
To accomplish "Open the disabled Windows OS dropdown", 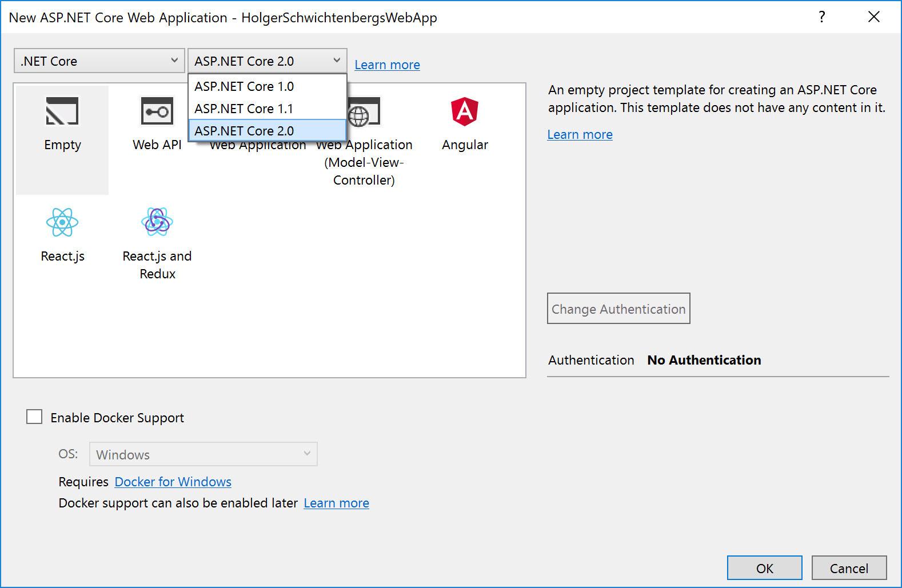I will pyautogui.click(x=203, y=454).
